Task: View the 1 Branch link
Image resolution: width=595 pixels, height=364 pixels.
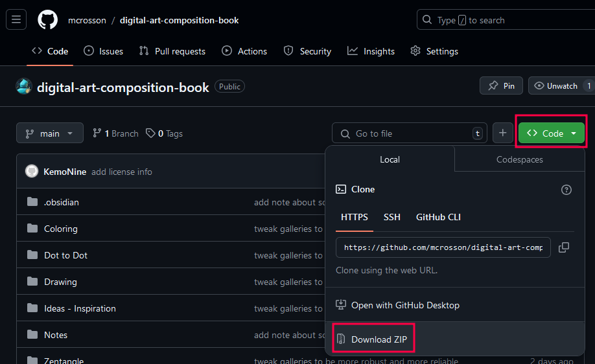Action: tap(116, 133)
